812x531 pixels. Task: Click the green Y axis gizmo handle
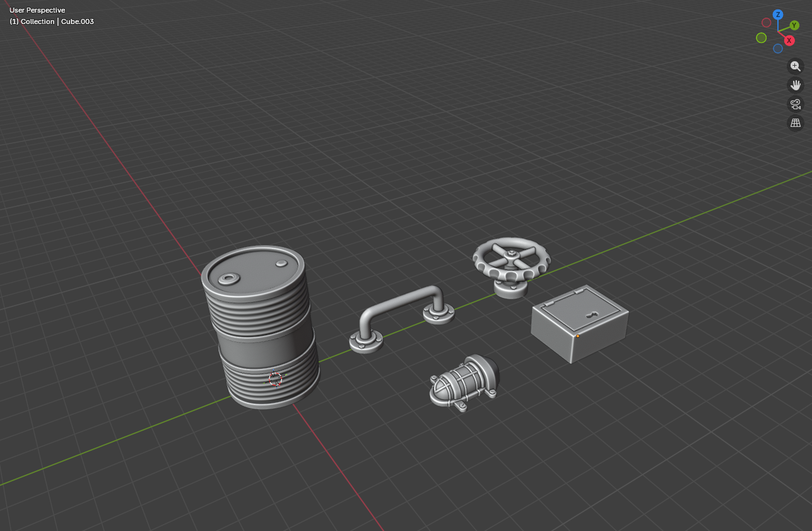(794, 25)
